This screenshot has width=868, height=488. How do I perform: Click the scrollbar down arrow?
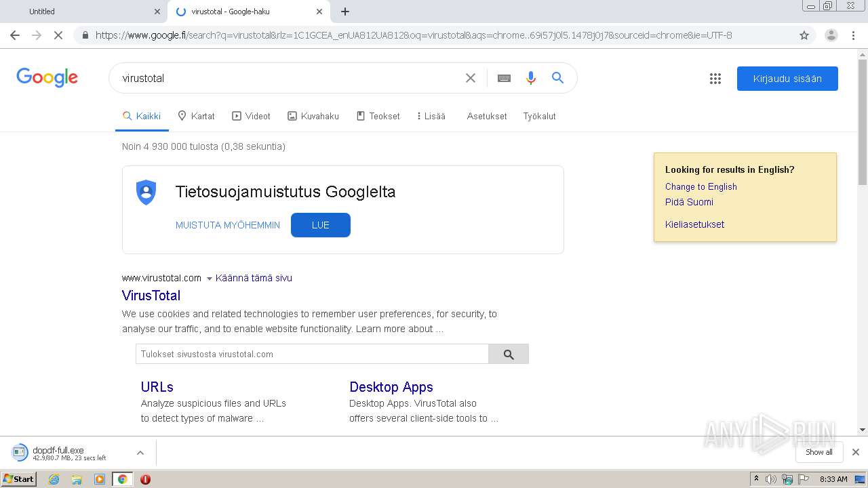863,430
